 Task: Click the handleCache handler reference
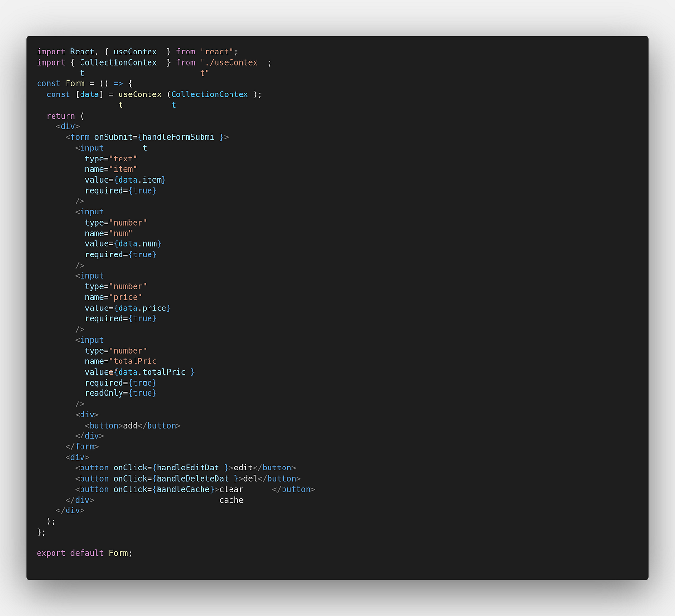point(184,489)
